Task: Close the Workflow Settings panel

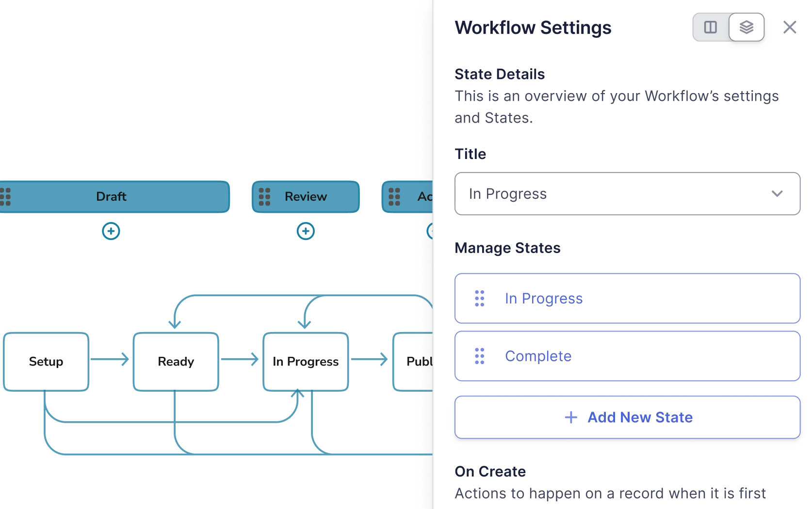Action: (789, 27)
